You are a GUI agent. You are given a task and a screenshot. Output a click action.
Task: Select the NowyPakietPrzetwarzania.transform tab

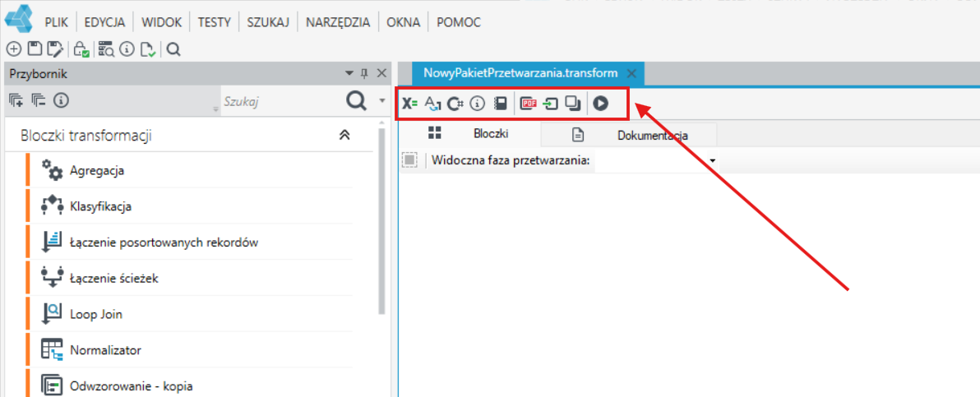click(x=520, y=72)
